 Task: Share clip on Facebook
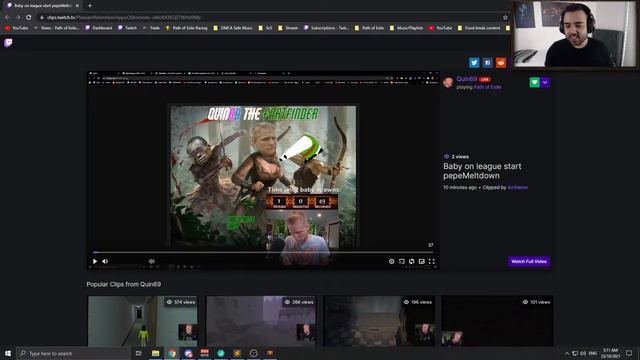point(487,62)
